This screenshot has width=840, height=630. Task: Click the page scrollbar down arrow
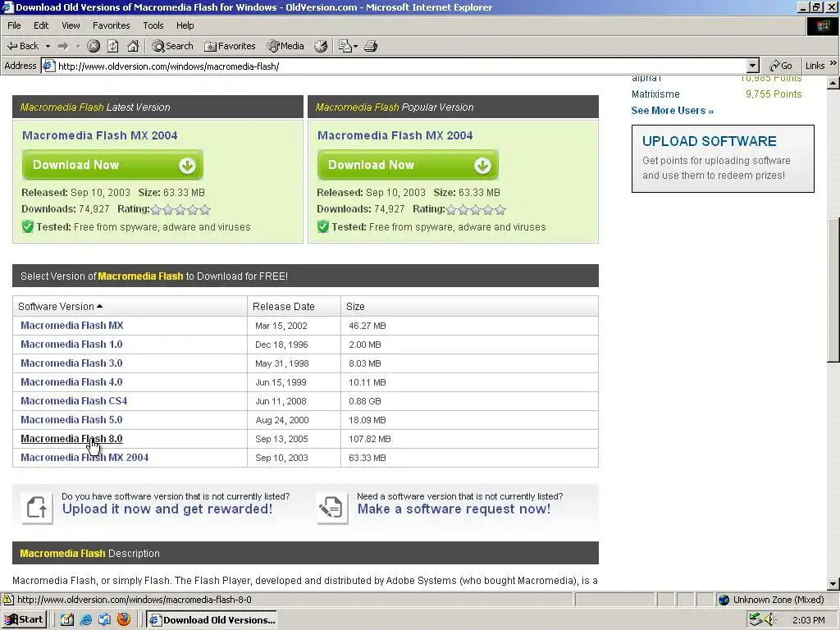(833, 584)
